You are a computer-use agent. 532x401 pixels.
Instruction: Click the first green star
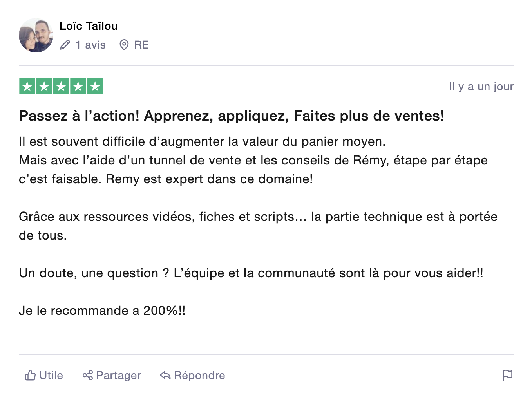[x=27, y=87]
